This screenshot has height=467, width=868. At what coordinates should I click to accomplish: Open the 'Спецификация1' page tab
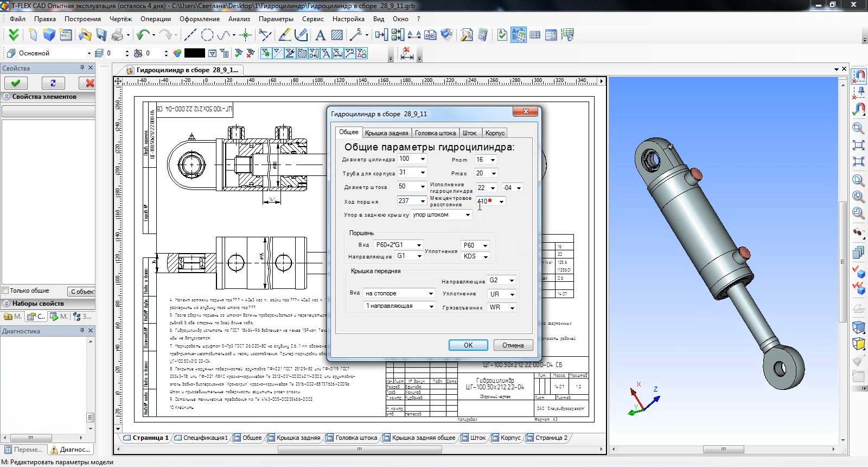(x=201, y=438)
